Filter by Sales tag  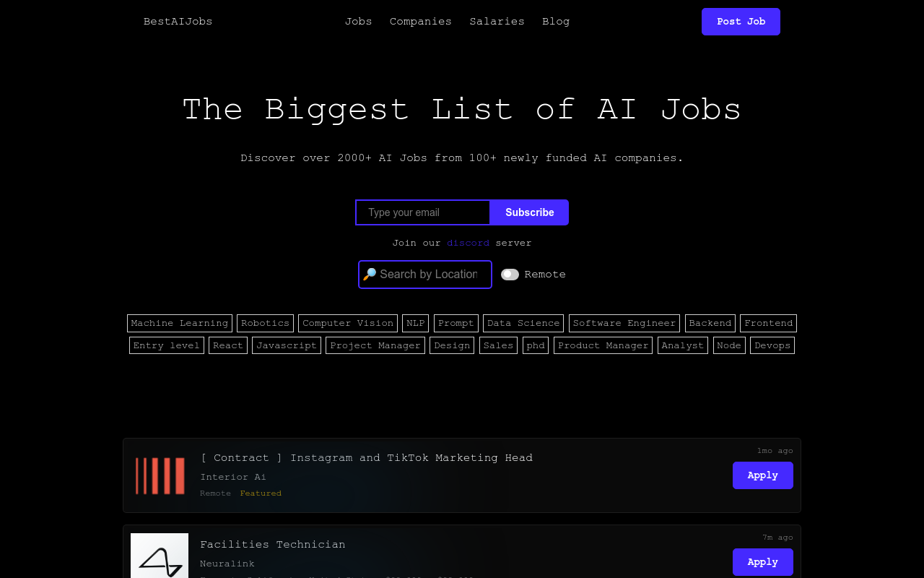click(498, 345)
